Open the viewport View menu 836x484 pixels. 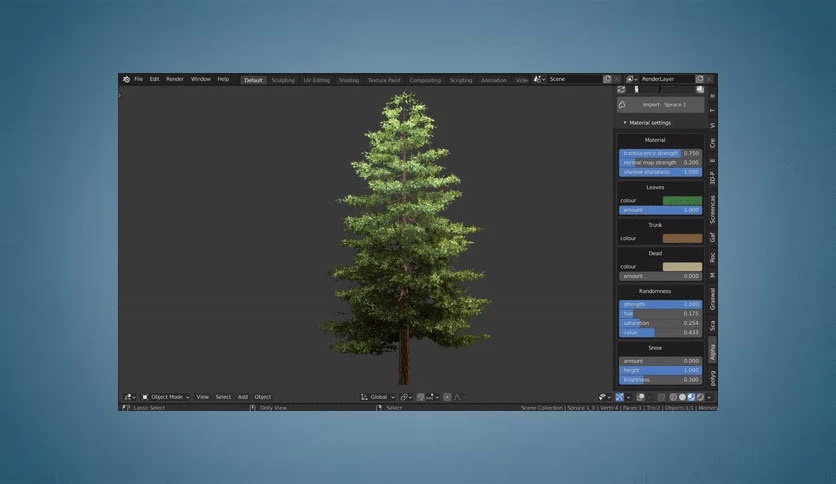[x=203, y=397]
